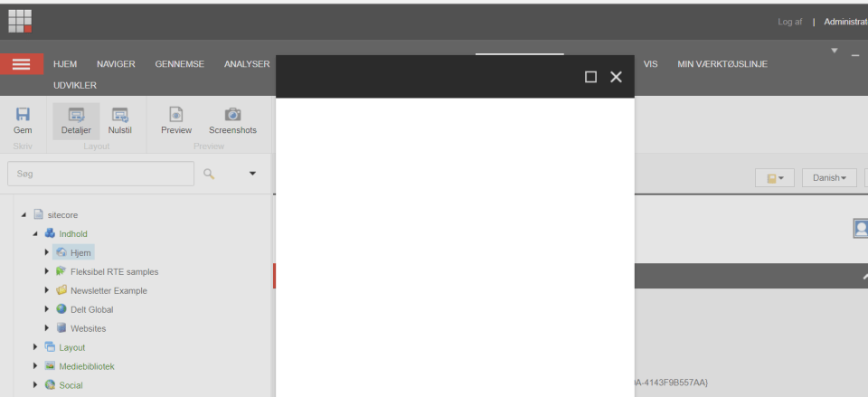Image resolution: width=868 pixels, height=397 pixels.
Task: Toggle the Detaljer layout button
Action: click(x=76, y=120)
